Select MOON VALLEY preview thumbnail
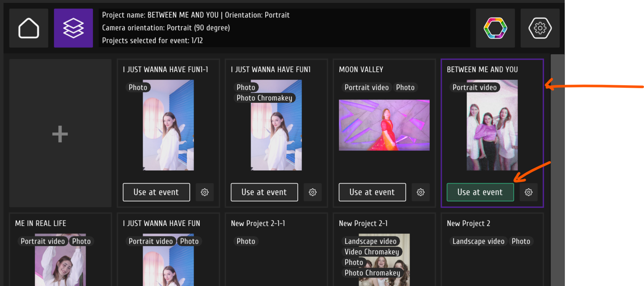644x286 pixels. [384, 125]
